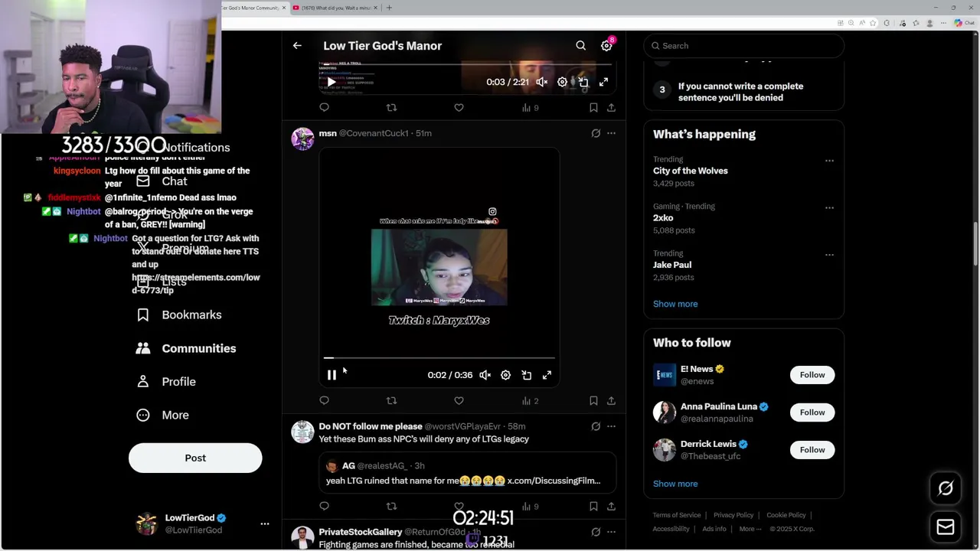The height and width of the screenshot is (551, 980).
Task: Open Terms of Service footer link
Action: (x=677, y=515)
